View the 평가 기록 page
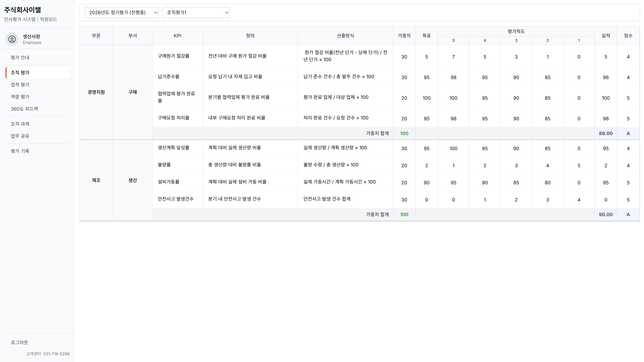 pos(20,151)
